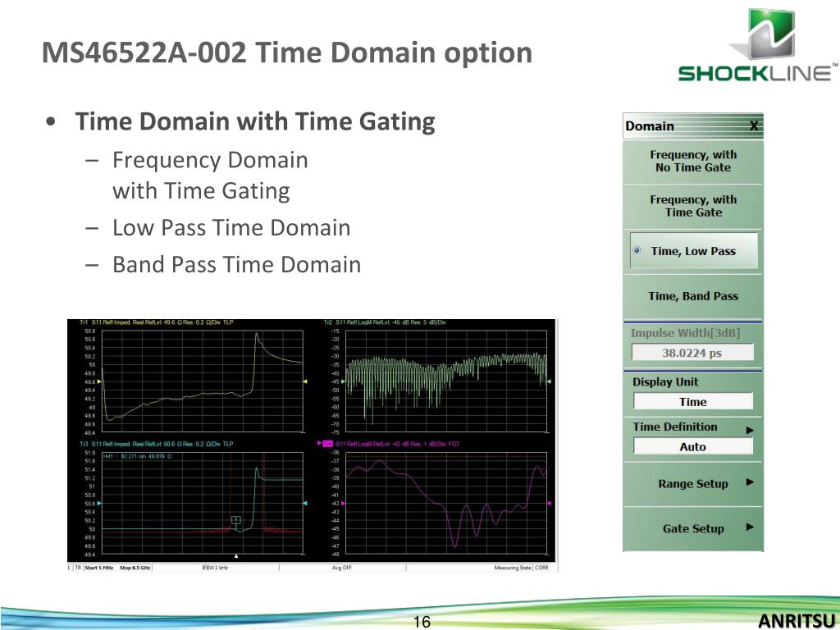Expand the Time Definition arrow

750,430
